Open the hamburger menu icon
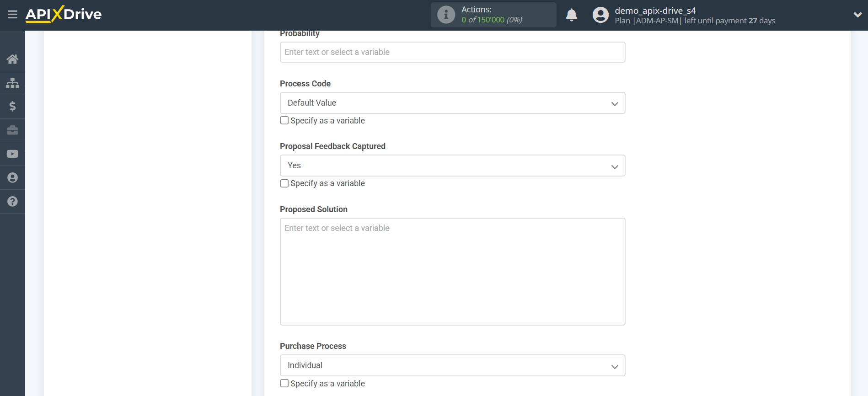The width and height of the screenshot is (868, 396). coord(12,15)
